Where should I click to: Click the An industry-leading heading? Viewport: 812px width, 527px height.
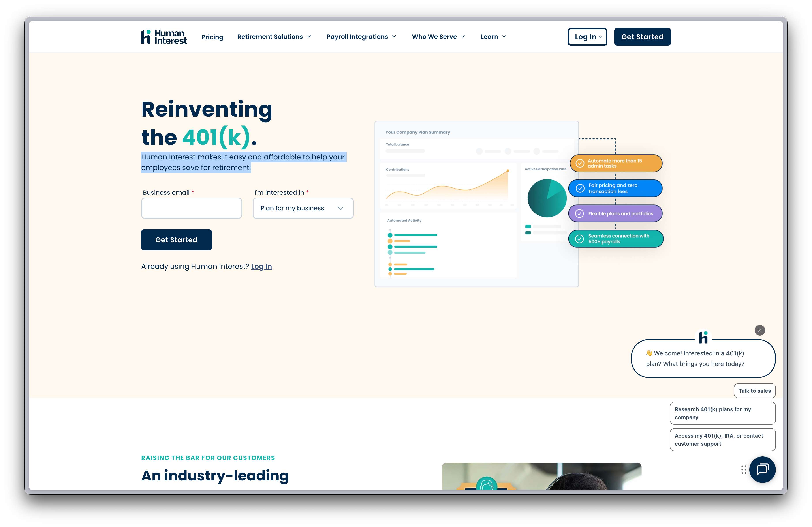pos(215,476)
